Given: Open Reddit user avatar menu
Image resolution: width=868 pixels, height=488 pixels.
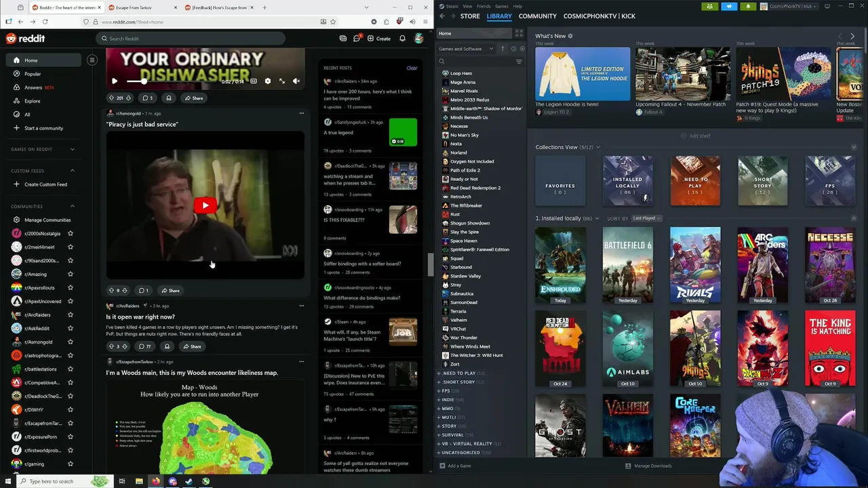Looking at the screenshot, I should pyautogui.click(x=420, y=39).
